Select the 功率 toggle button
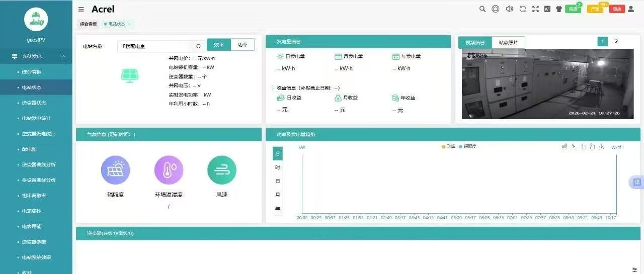 (243, 45)
